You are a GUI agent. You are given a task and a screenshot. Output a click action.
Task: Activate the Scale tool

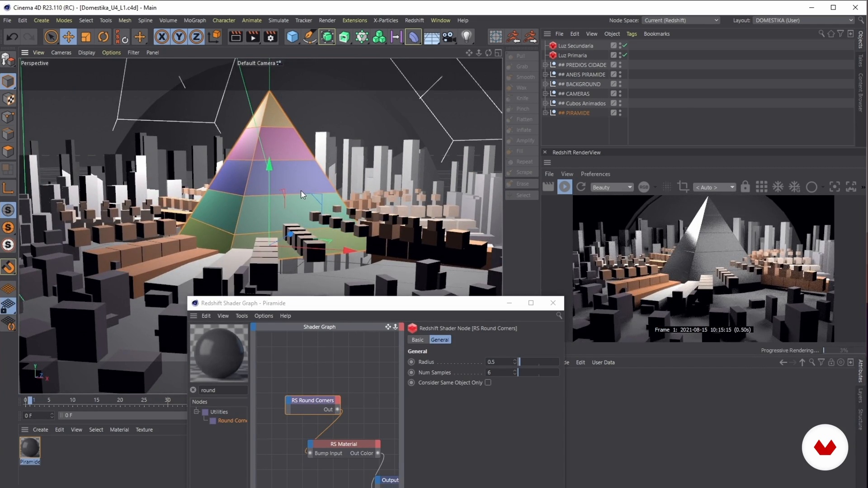[x=86, y=37]
